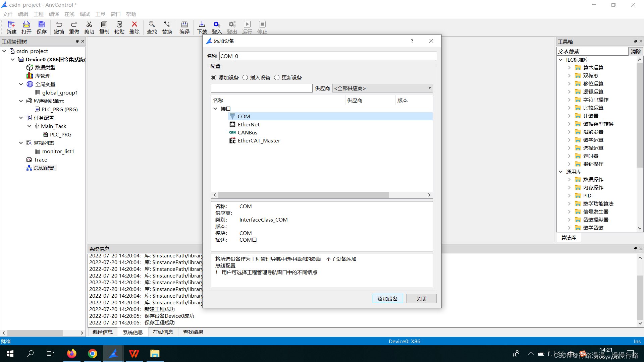Click the 登录 (Login) toolbar icon
This screenshot has width=644, height=362.
pos(217,27)
